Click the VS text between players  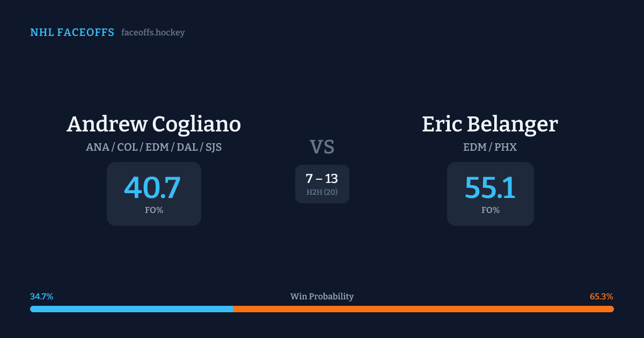(x=322, y=146)
